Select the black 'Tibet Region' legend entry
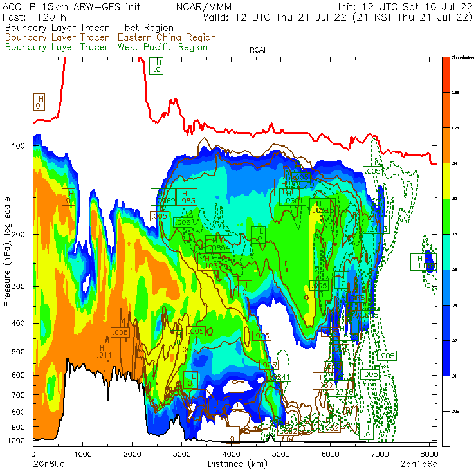 [145, 28]
